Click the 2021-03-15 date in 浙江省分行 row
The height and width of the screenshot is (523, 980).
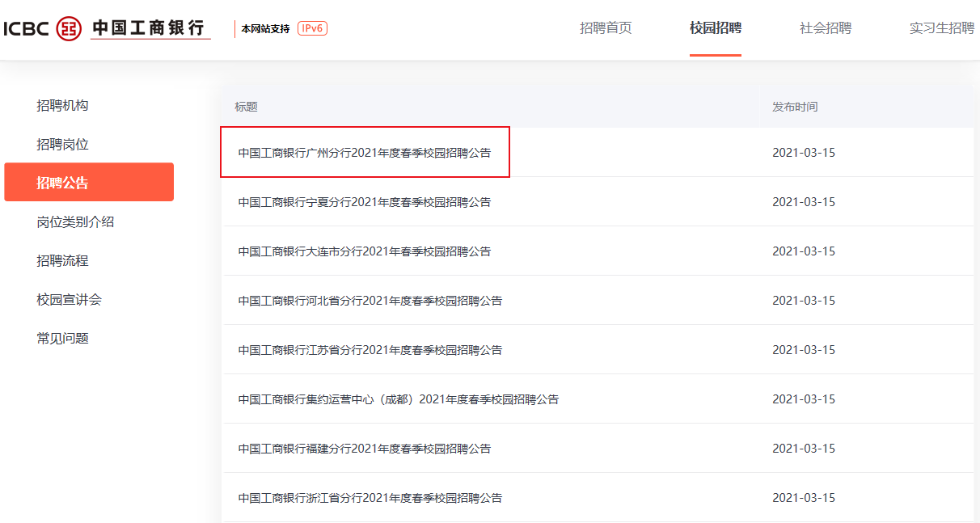coord(804,497)
